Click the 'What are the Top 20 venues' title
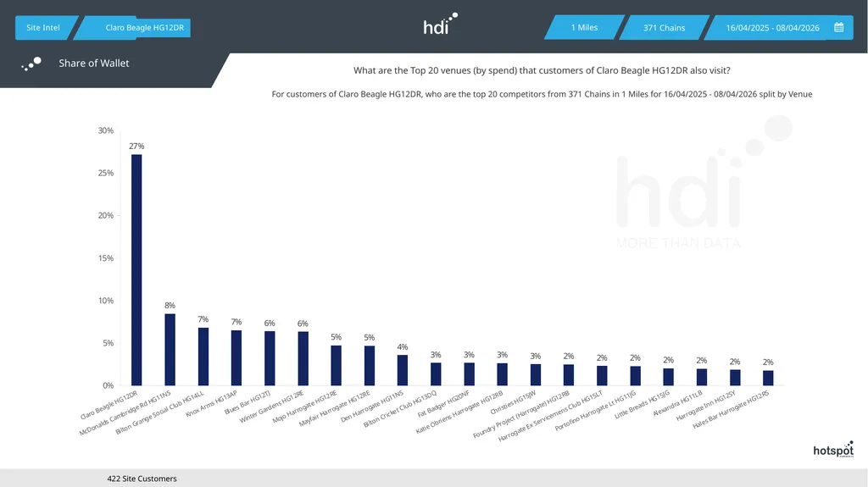Image resolution: width=868 pixels, height=487 pixels. (542, 70)
